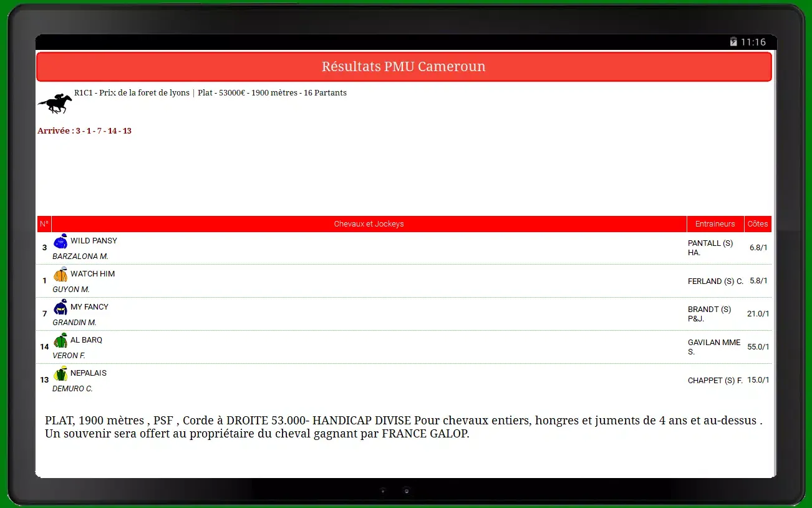The image size is (812, 508).
Task: Click jockey name GUYON M.
Action: point(71,290)
